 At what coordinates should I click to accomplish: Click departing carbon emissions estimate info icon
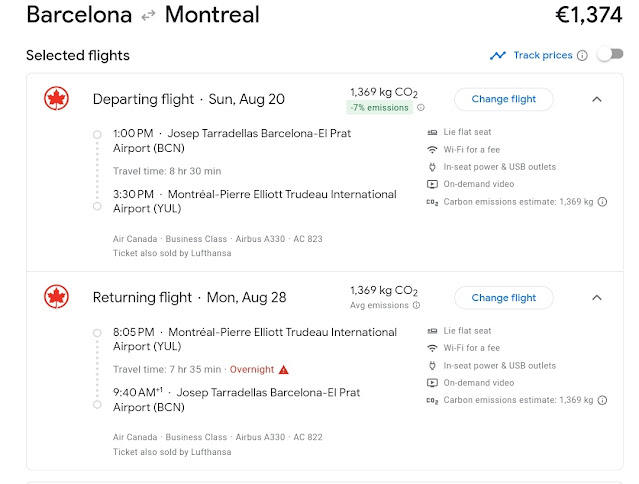pyautogui.click(x=602, y=202)
